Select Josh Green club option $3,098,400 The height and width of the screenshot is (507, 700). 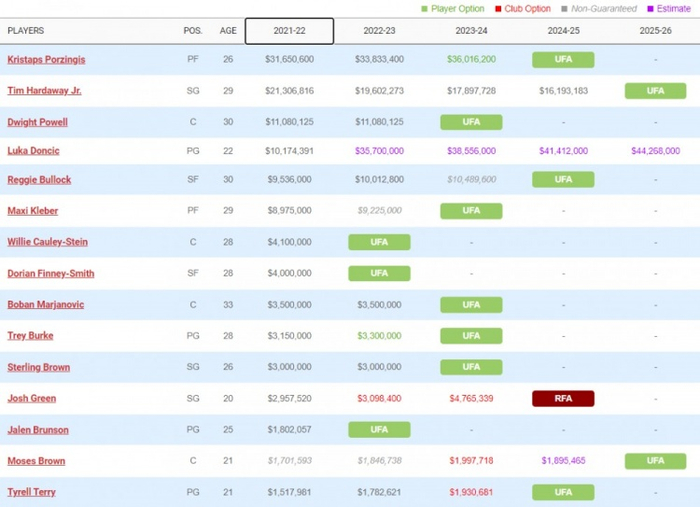tap(379, 398)
